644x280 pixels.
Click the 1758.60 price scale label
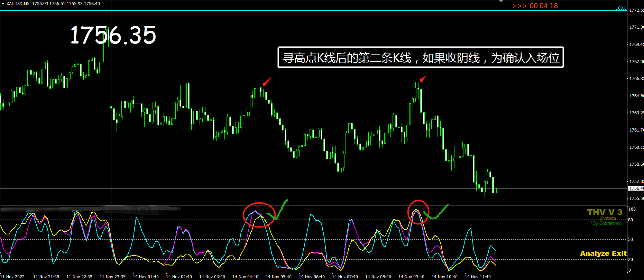pyautogui.click(x=636, y=164)
